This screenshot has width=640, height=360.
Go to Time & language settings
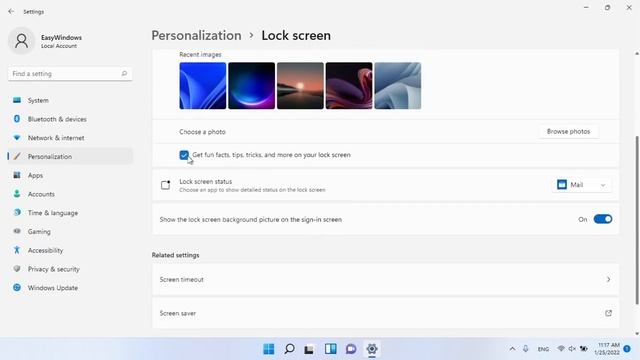click(x=70, y=213)
